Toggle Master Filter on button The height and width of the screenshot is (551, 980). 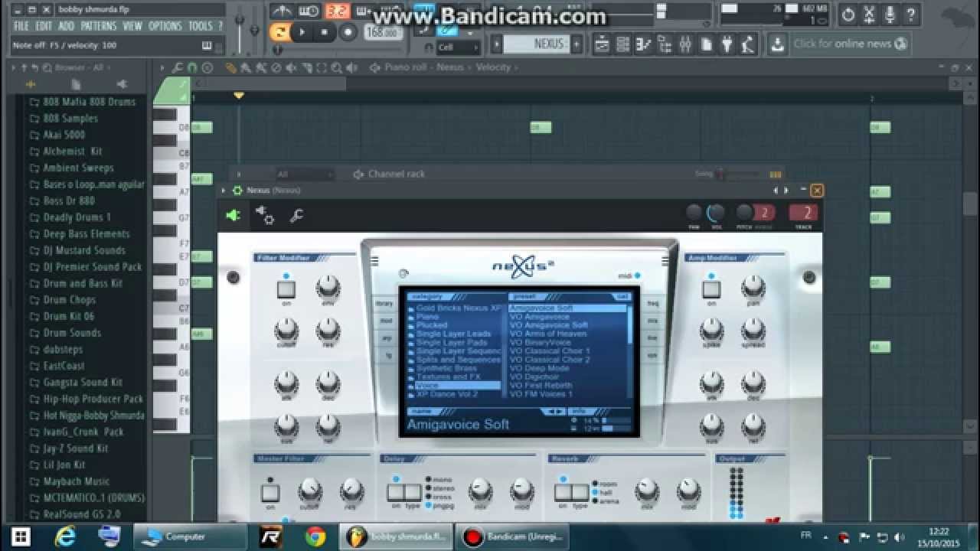pos(270,493)
